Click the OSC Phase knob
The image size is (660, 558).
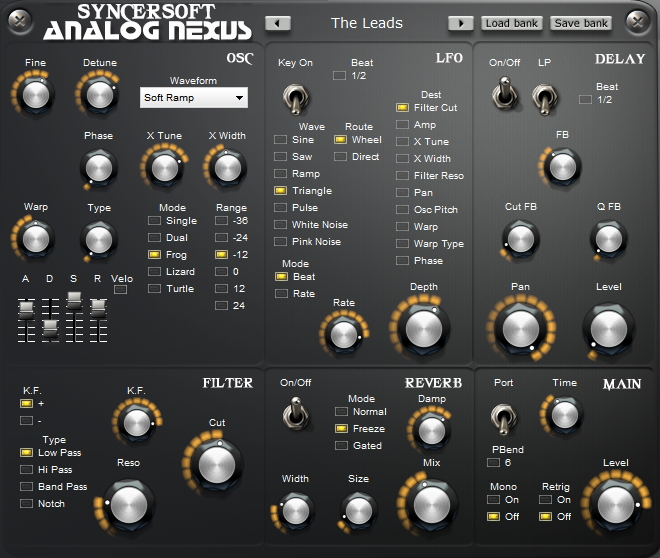tap(98, 168)
